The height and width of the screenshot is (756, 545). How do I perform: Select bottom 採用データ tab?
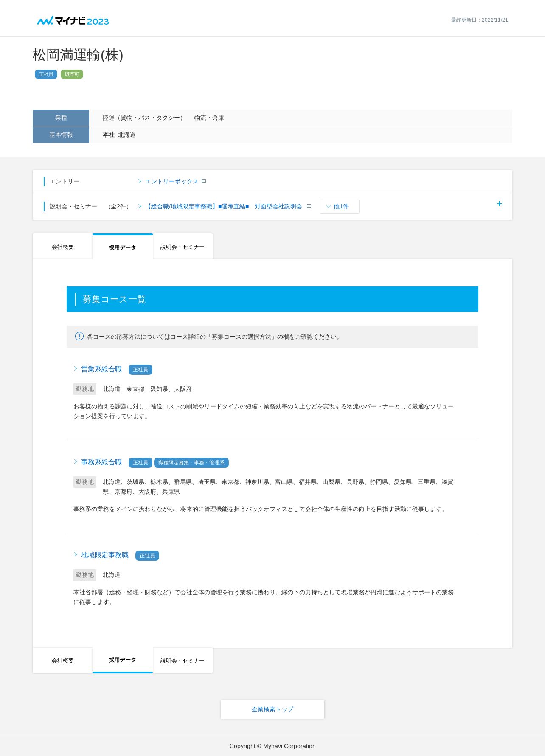[x=122, y=660]
